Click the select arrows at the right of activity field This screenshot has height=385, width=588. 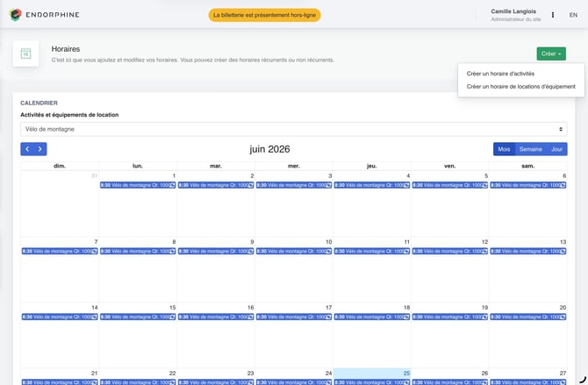[561, 129]
